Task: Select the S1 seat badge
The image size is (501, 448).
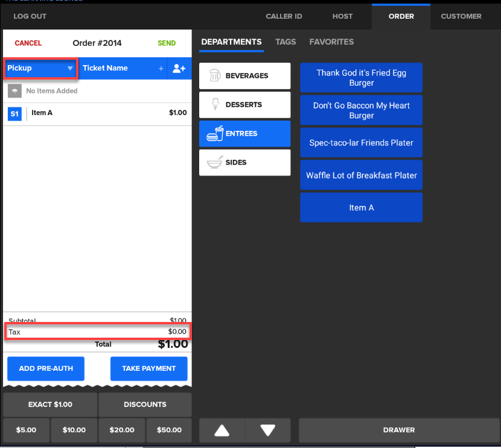Action: (14, 113)
